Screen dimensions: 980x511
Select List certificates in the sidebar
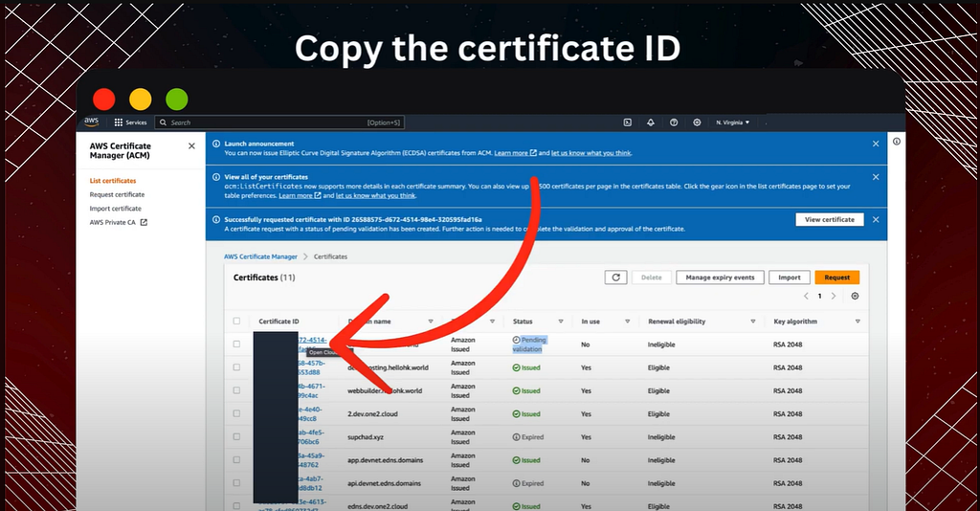point(113,181)
